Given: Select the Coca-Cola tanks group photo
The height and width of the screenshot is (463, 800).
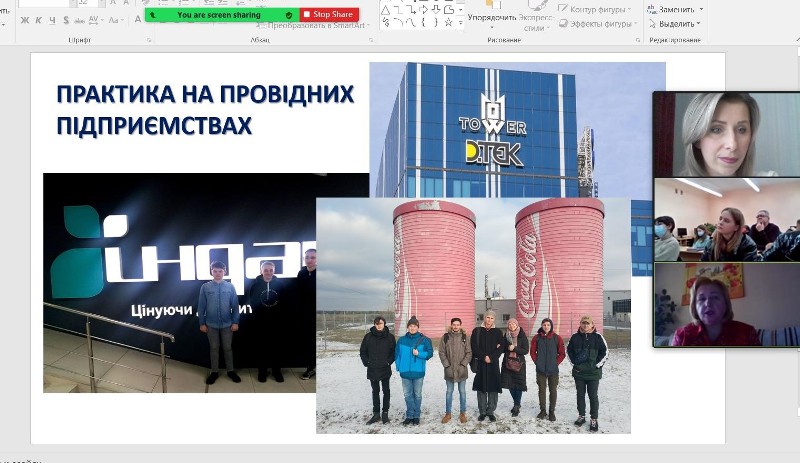Looking at the screenshot, I should [x=473, y=315].
